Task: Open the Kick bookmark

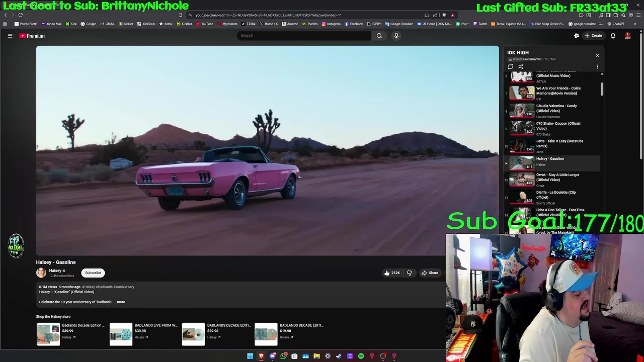Action: tap(71, 24)
